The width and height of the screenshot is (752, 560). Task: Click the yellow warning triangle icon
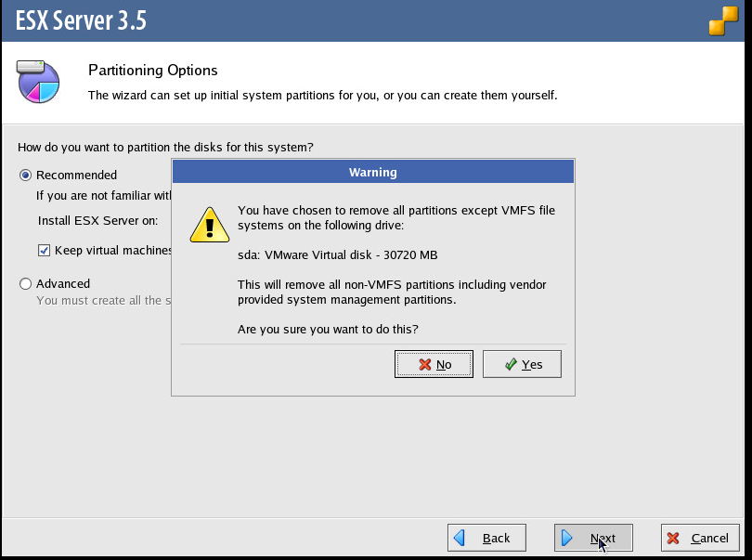click(209, 224)
